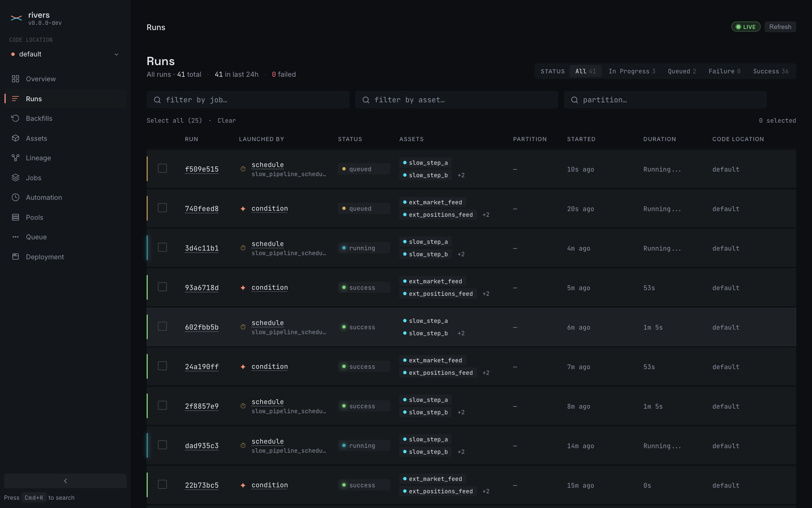Click search icon in filter by asset field
The height and width of the screenshot is (508, 812).
tap(366, 100)
